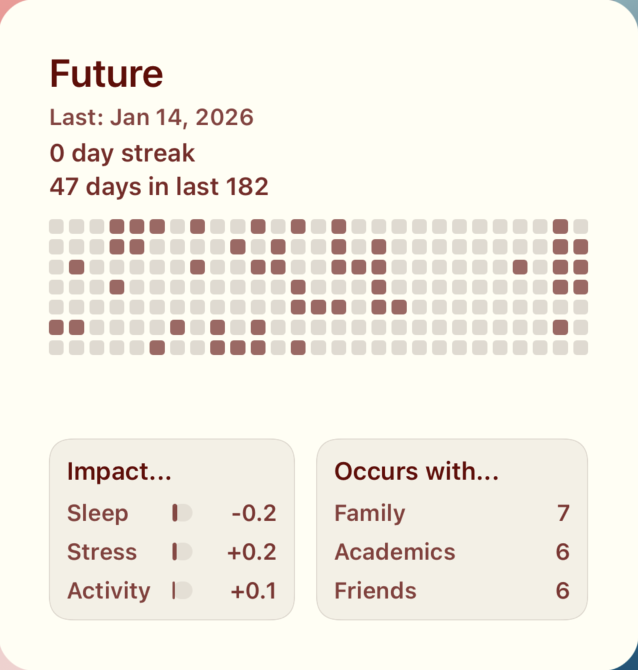The image size is (638, 670).
Task: Open the Impact... card header
Action: [x=119, y=472]
